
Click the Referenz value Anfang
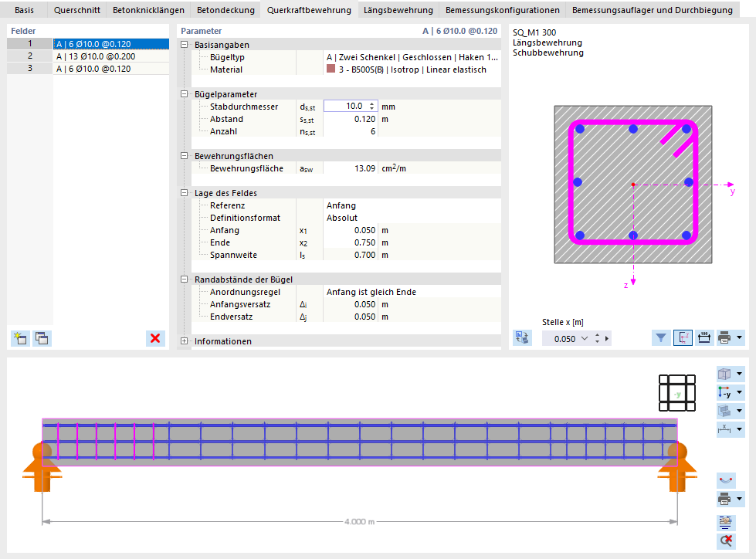pos(412,205)
